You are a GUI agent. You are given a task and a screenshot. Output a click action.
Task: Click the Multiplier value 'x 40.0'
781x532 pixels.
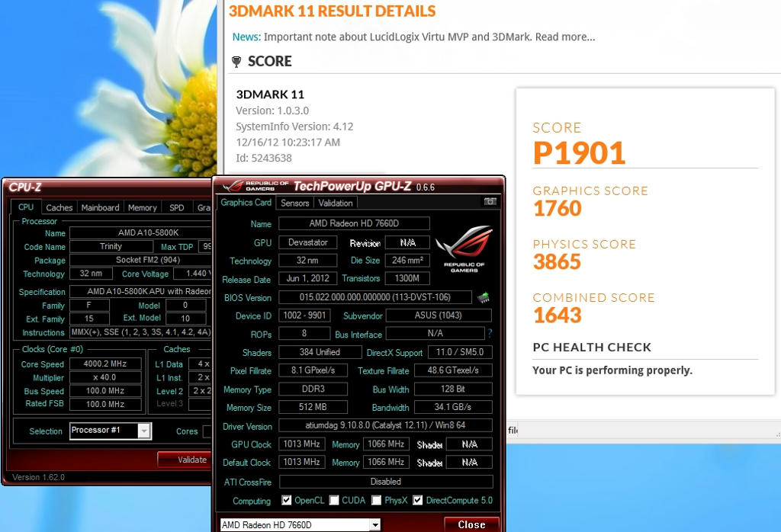click(105, 377)
